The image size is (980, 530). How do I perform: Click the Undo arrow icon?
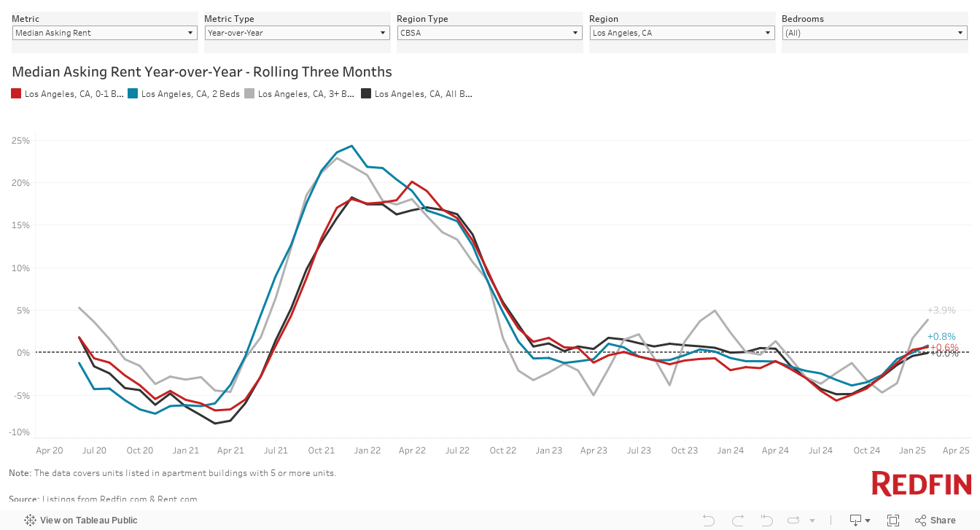point(709,520)
